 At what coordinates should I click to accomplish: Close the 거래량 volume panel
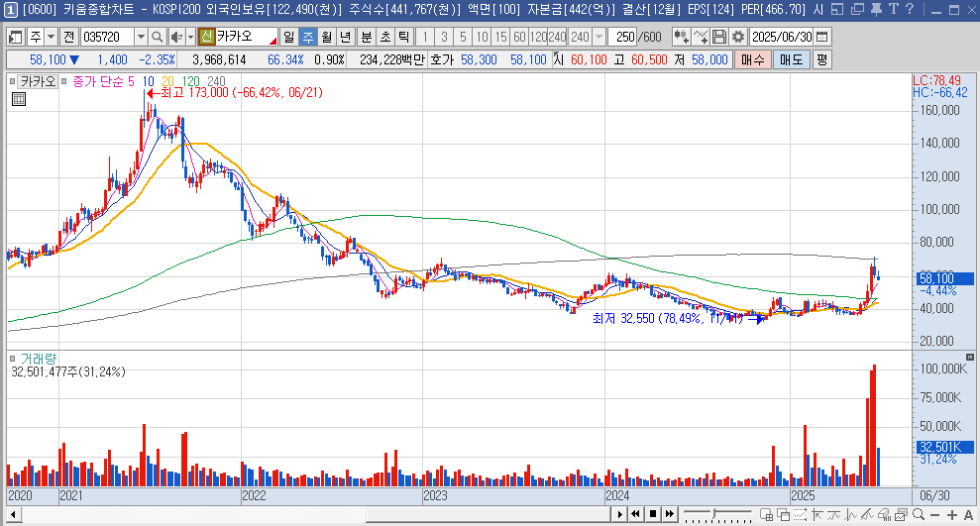[969, 357]
